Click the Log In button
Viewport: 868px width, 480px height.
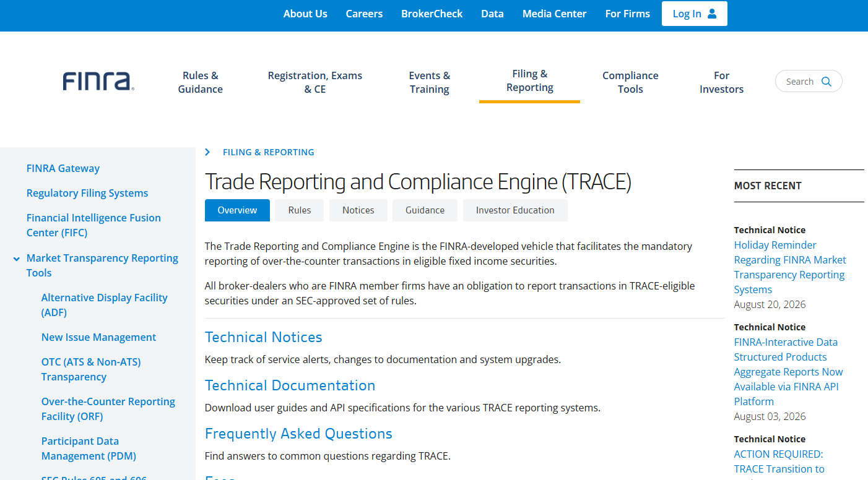695,14
